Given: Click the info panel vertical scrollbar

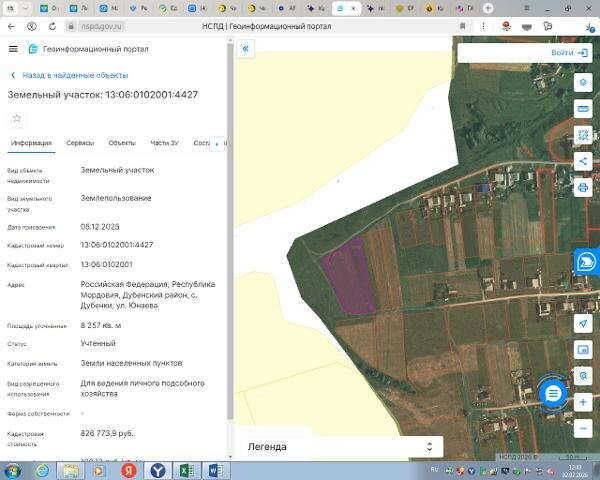Looking at the screenshot, I should click(x=230, y=232).
